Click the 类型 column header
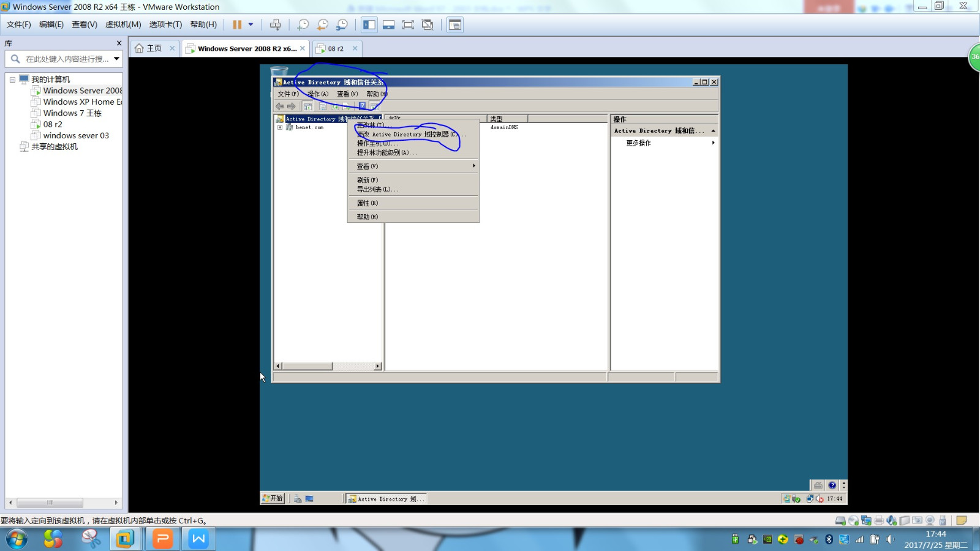This screenshot has height=551, width=980. click(x=507, y=119)
